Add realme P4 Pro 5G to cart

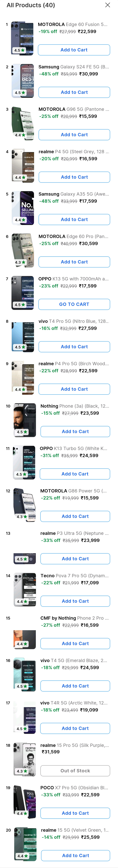tap(74, 389)
